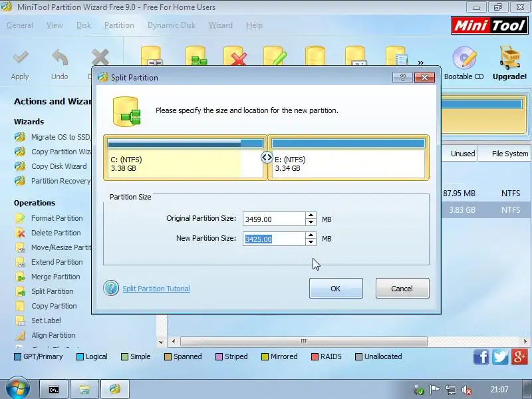Increase Original Partition Size with up arrow
The height and width of the screenshot is (399, 532).
pos(311,215)
